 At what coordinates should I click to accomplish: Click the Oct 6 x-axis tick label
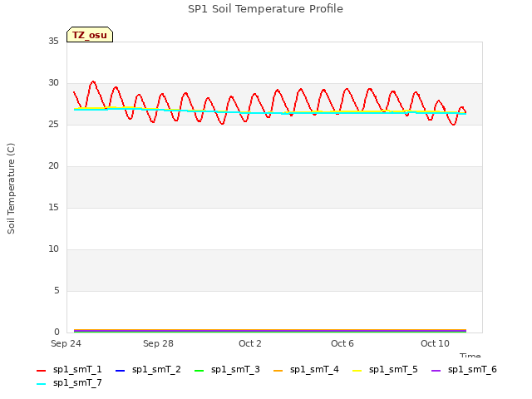[x=342, y=343]
